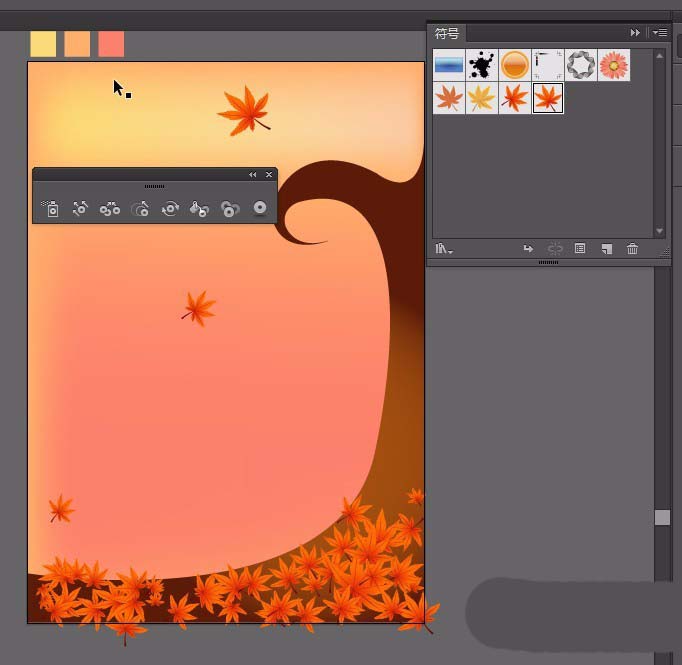Click the maple leaf floating mid-canvas

[199, 308]
